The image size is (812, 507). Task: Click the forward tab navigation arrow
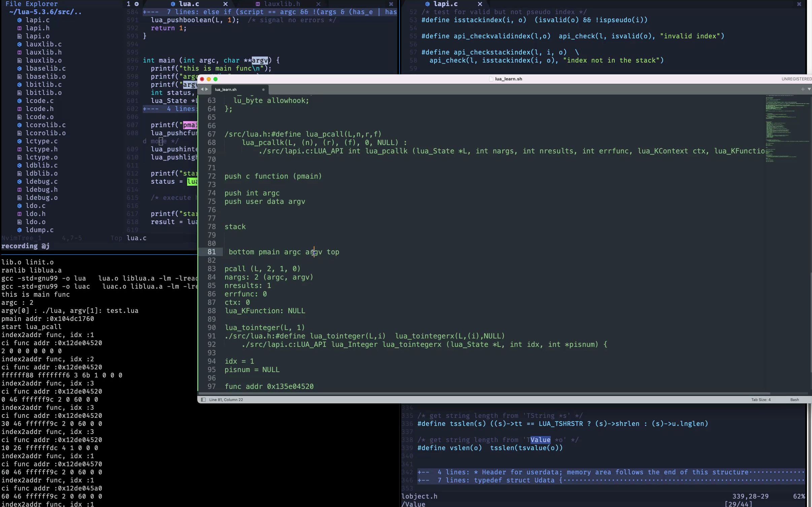[x=207, y=89]
